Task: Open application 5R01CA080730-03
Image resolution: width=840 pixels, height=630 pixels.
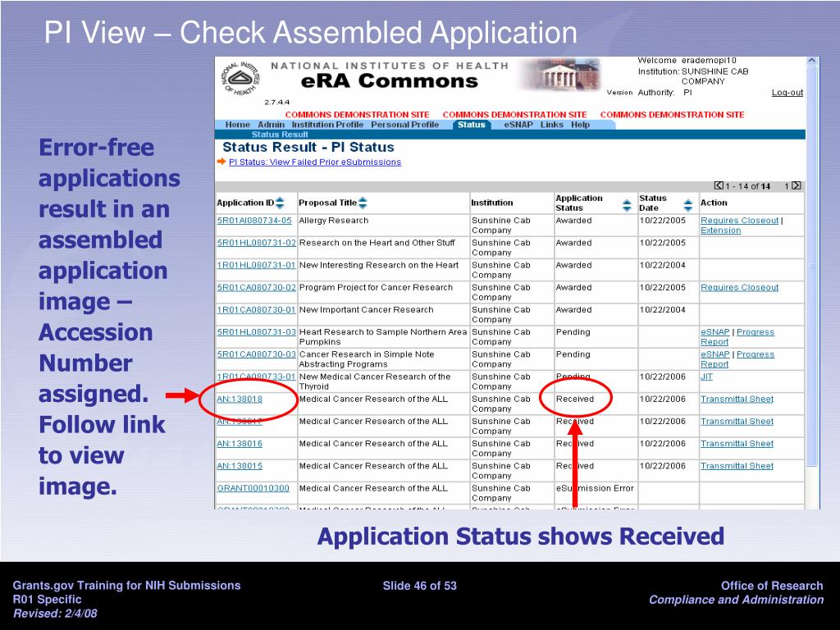Action: (x=256, y=354)
